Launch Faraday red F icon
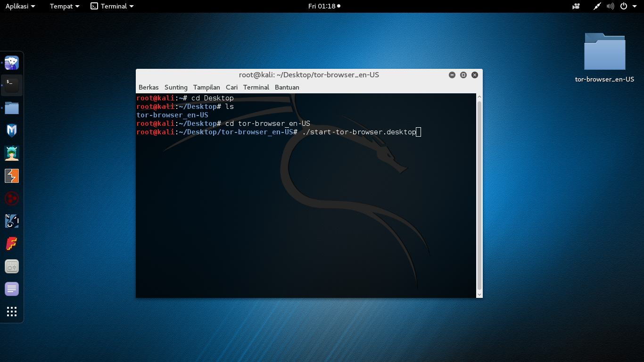The width and height of the screenshot is (644, 362). point(12,244)
